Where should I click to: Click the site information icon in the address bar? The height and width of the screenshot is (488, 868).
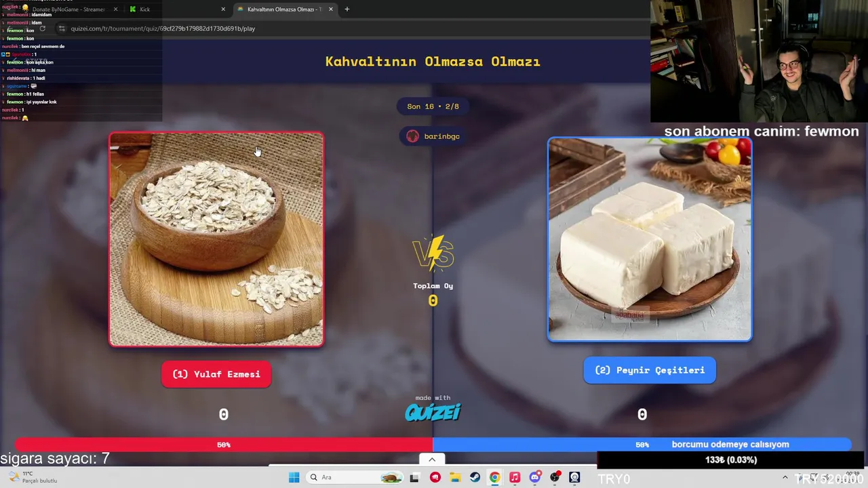click(x=62, y=28)
